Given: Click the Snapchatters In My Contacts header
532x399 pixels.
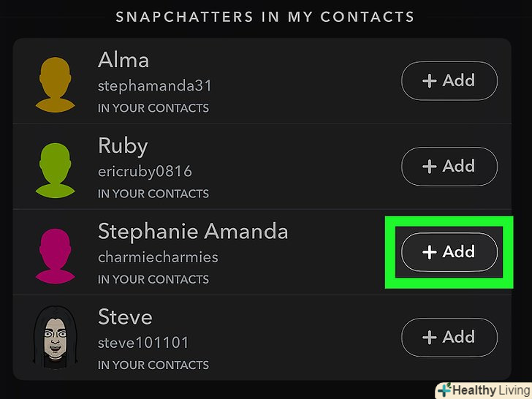Looking at the screenshot, I should coord(265,16).
